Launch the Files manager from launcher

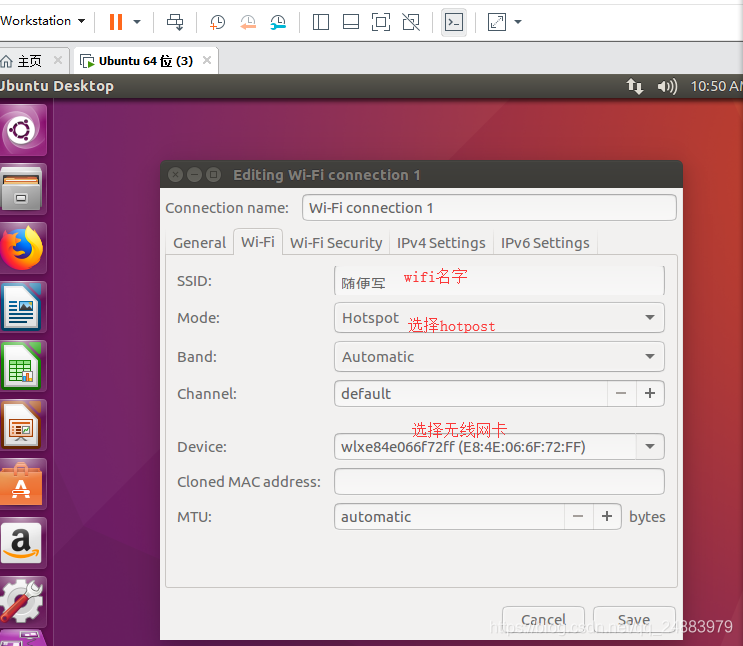[22, 189]
